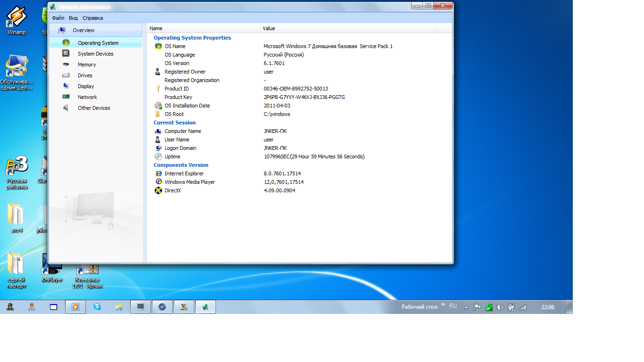Select the OS Version value 6.1.7601
This screenshot has width=644, height=362.
[274, 63]
